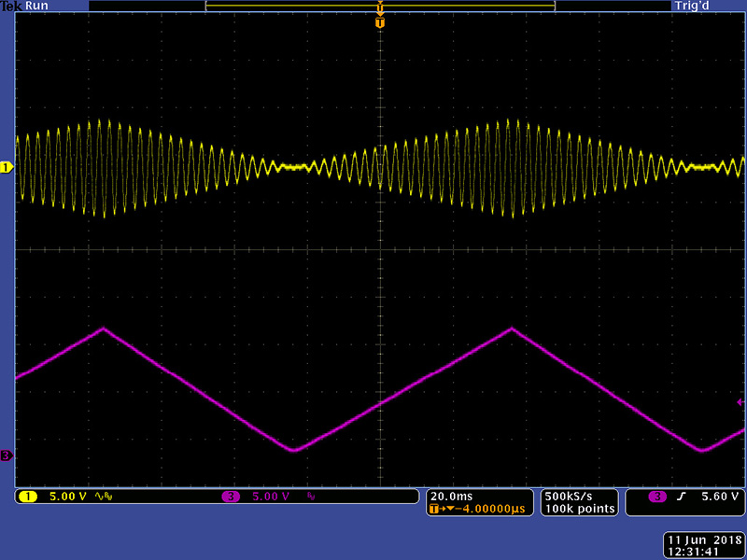Click the waveform record view bar at top
The width and height of the screenshot is (747, 560).
(379, 6)
